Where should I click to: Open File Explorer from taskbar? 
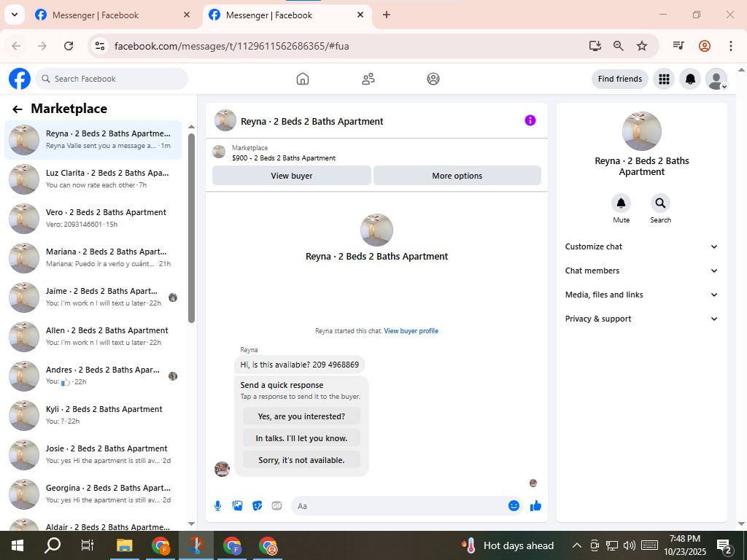point(124,545)
